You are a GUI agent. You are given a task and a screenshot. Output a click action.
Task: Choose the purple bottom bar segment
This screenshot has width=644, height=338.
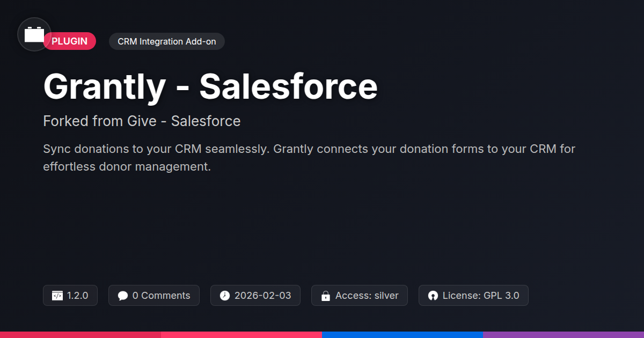pyautogui.click(x=563, y=334)
